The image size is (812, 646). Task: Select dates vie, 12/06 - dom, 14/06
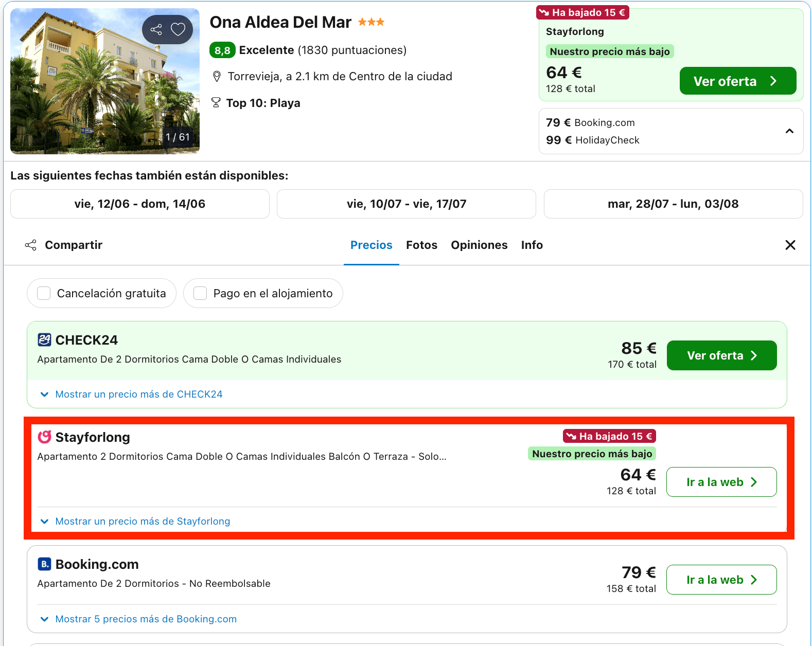tap(140, 204)
